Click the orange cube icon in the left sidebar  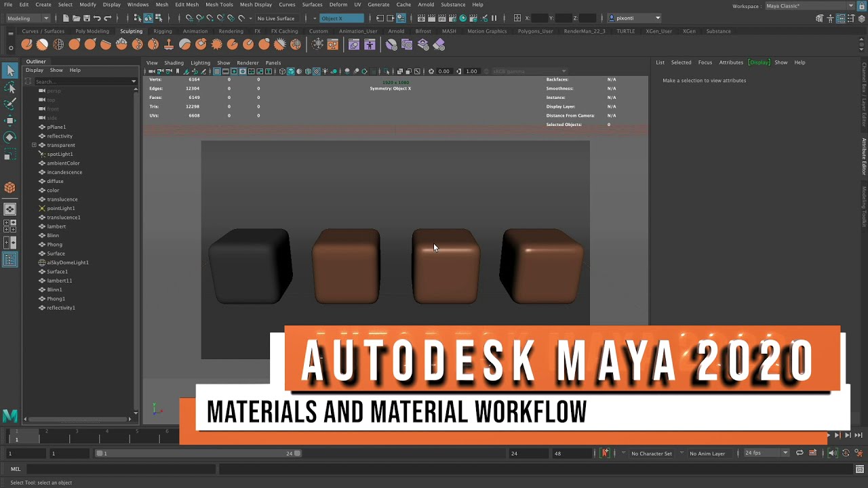10,188
